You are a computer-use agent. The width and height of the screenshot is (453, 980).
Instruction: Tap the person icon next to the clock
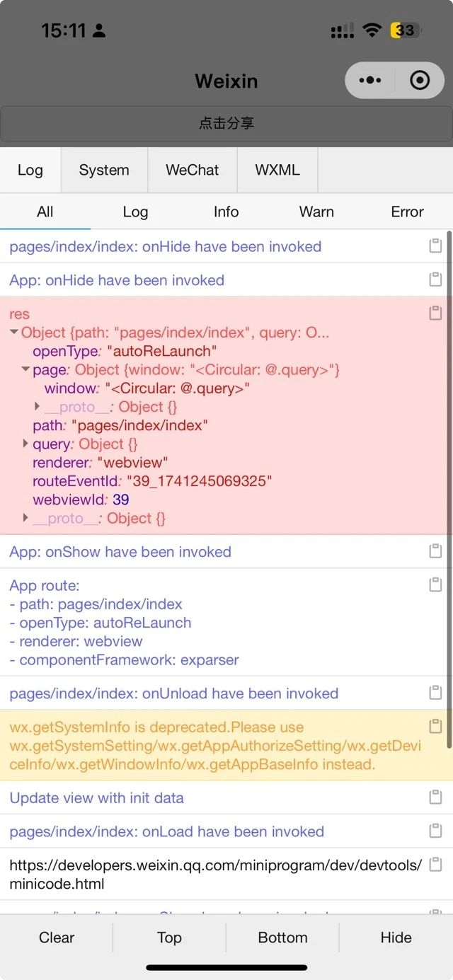click(99, 30)
